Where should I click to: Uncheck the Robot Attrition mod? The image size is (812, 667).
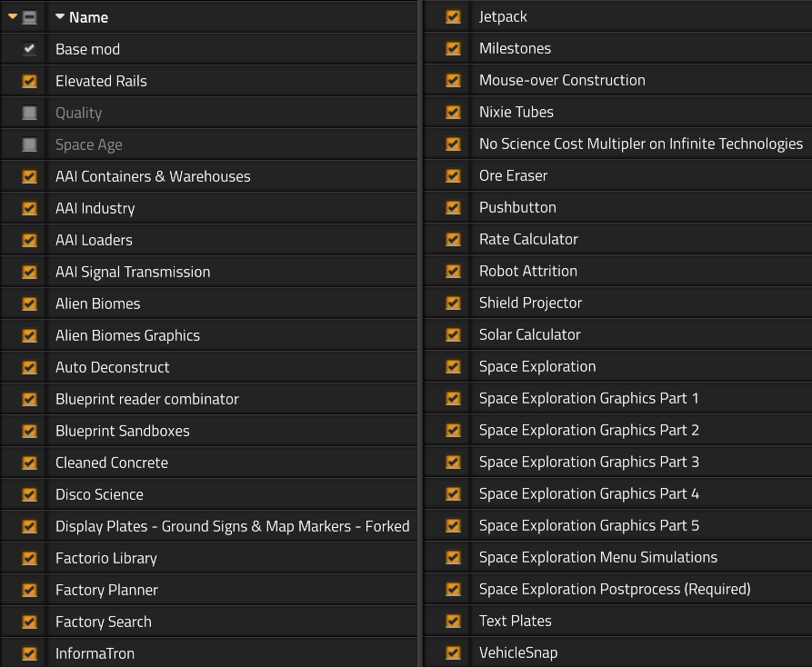pyautogui.click(x=453, y=271)
